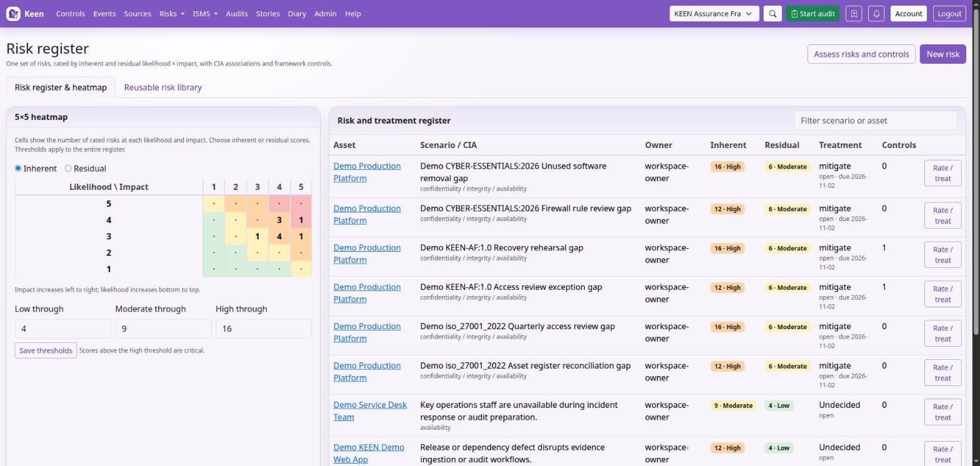Go to Controls in the navigation bar
Screen dimensions: 980x466
[x=71, y=14]
